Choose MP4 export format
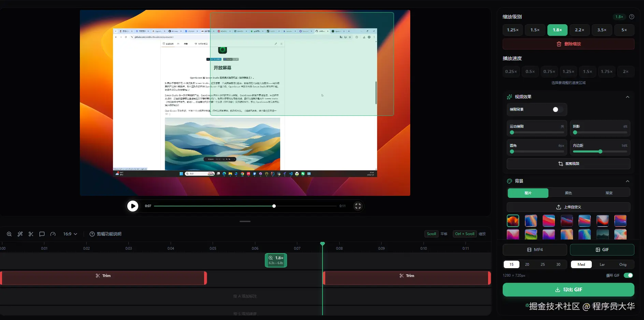This screenshot has height=320, width=644. (535, 250)
